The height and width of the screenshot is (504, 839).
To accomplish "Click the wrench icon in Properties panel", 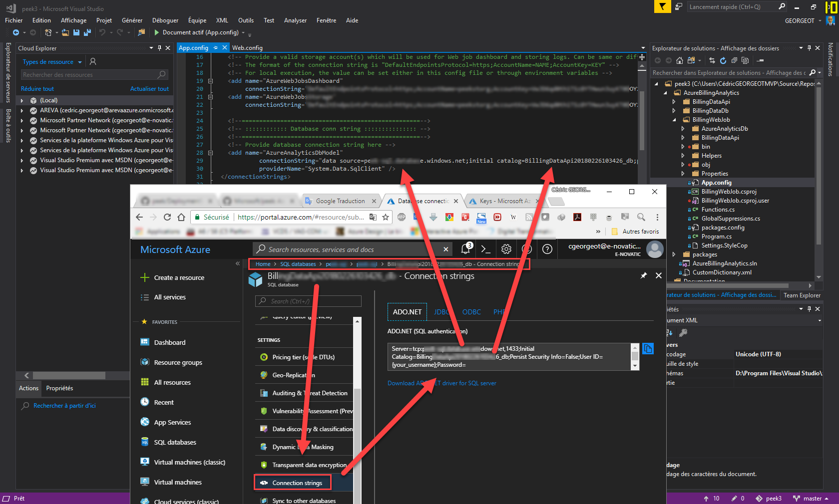I will (684, 332).
